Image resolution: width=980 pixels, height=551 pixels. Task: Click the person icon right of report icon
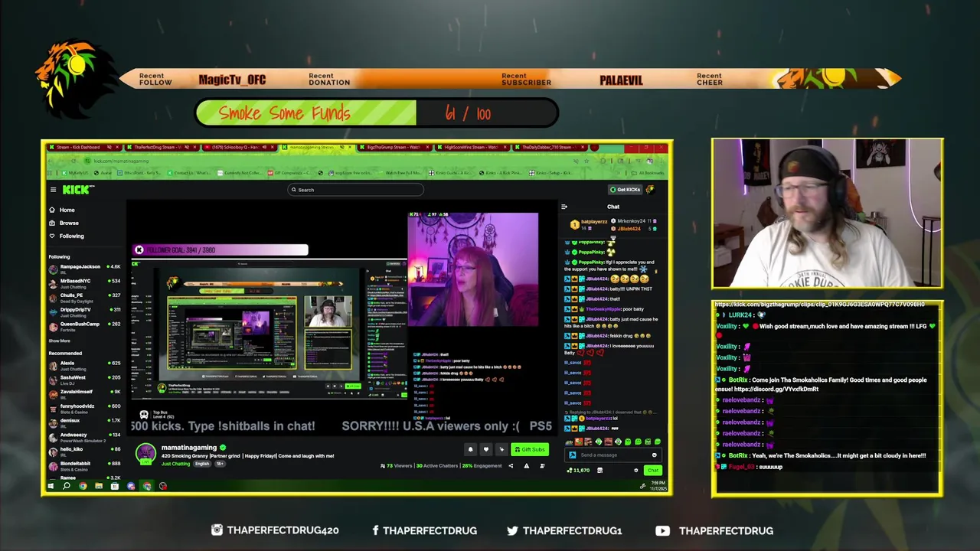pos(542,466)
